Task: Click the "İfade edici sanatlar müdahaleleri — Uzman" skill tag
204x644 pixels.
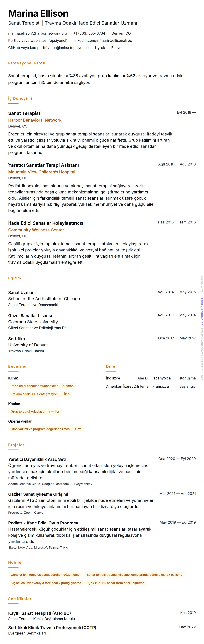Action: click(x=42, y=386)
